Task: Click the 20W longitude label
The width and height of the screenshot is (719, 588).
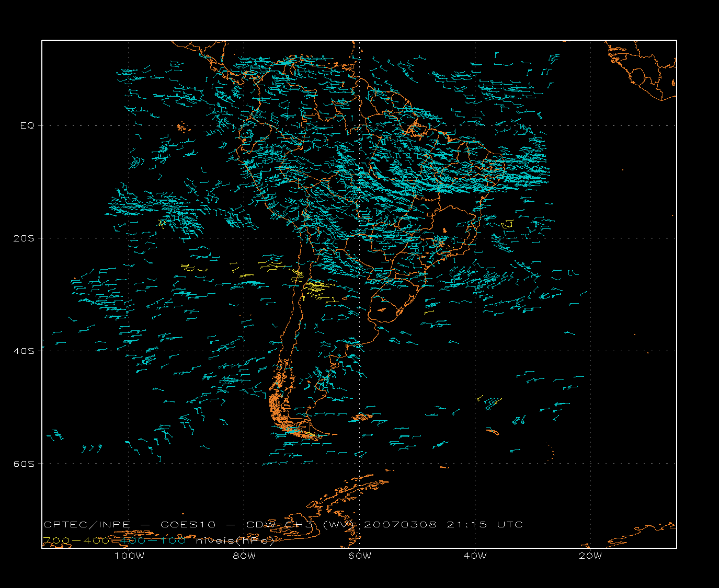Action: pyautogui.click(x=590, y=556)
